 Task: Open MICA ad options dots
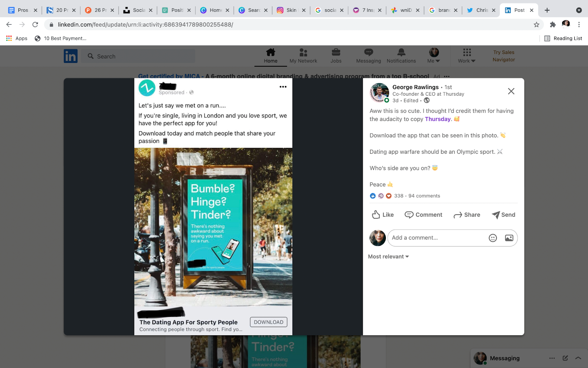[x=447, y=77]
